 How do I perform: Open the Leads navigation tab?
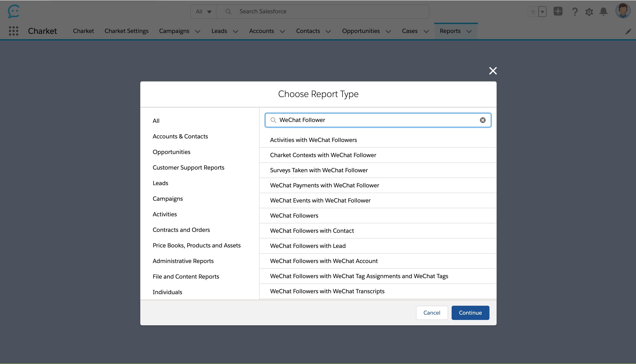click(219, 31)
